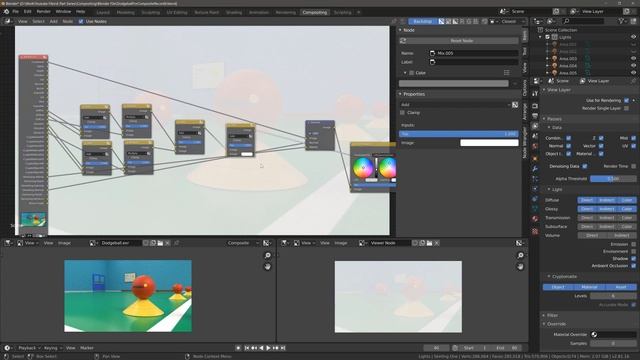Screen dimensions: 640x360
Task: Toggle the Backdrop button in node editor header
Action: pos(422,21)
